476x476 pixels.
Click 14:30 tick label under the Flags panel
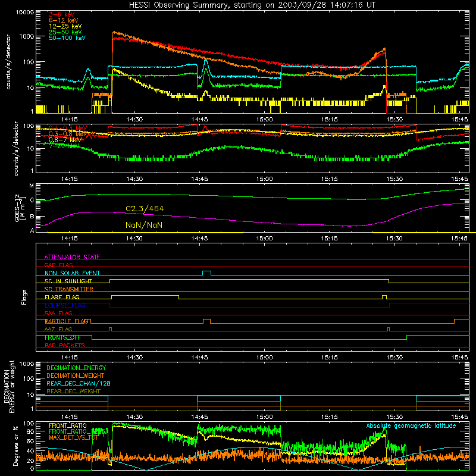[134, 358]
